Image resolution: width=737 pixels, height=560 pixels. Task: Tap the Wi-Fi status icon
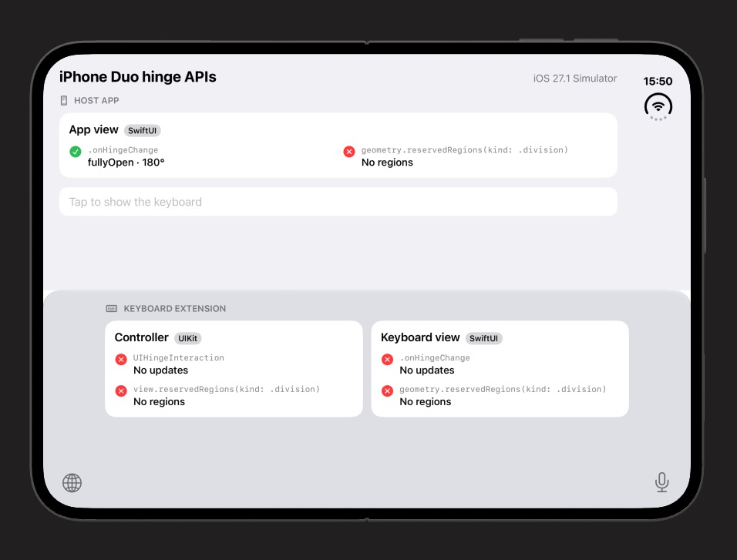[658, 106]
